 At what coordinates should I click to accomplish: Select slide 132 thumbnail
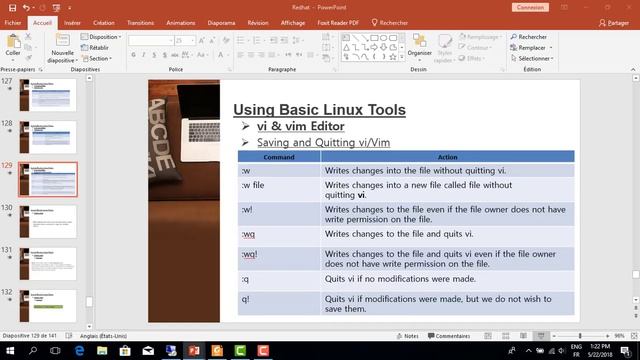point(48,306)
